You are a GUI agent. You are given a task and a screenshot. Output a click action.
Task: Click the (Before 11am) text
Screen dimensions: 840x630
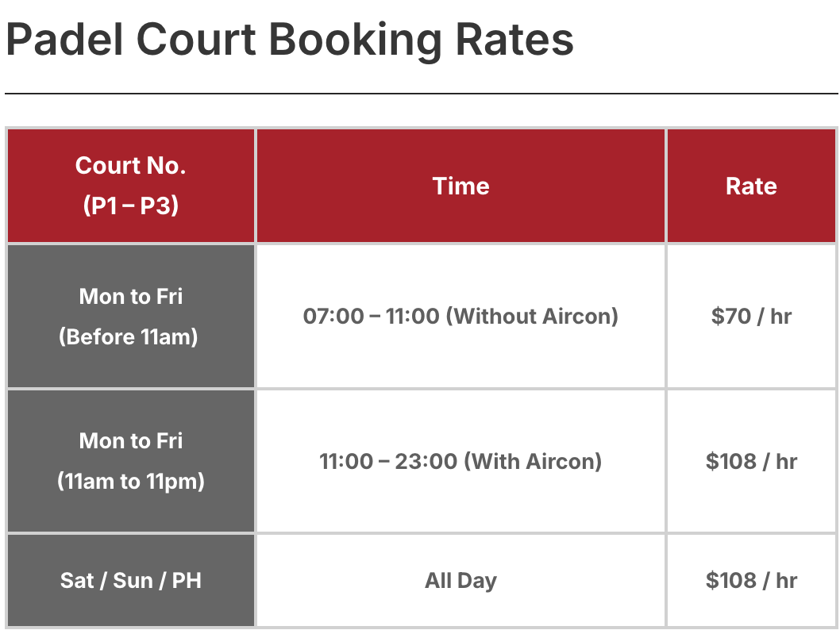[x=129, y=336]
